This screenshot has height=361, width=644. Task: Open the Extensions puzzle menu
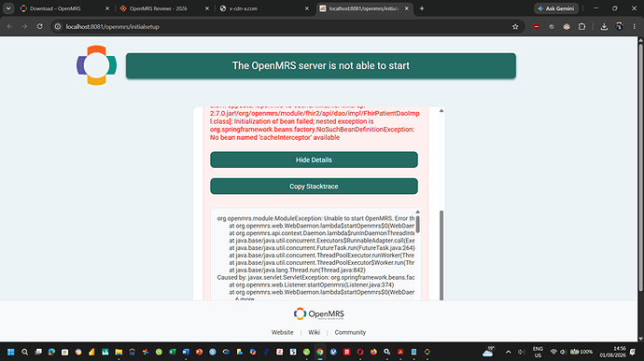click(x=581, y=26)
